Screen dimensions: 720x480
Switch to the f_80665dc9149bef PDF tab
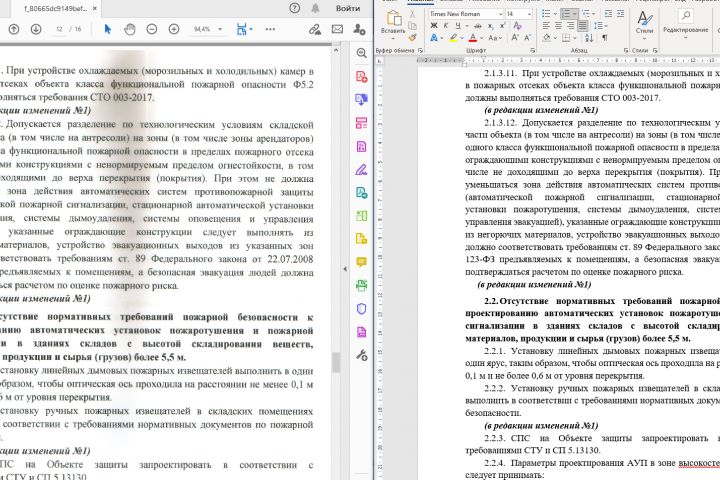pyautogui.click(x=55, y=8)
